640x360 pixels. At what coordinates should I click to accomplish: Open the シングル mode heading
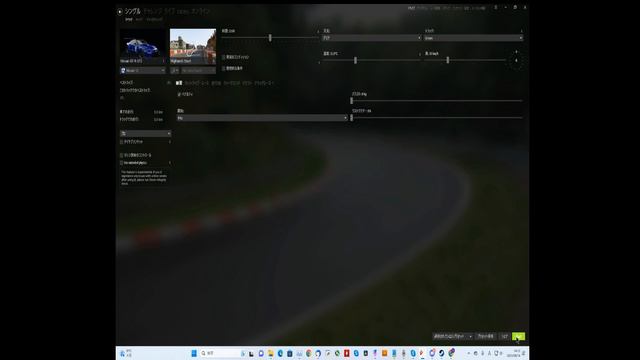coord(132,11)
